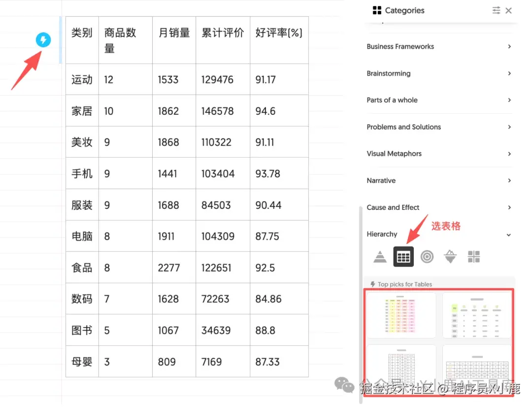Choose the colorful column table template
Image resolution: width=532 pixels, height=407 pixels.
(401, 315)
